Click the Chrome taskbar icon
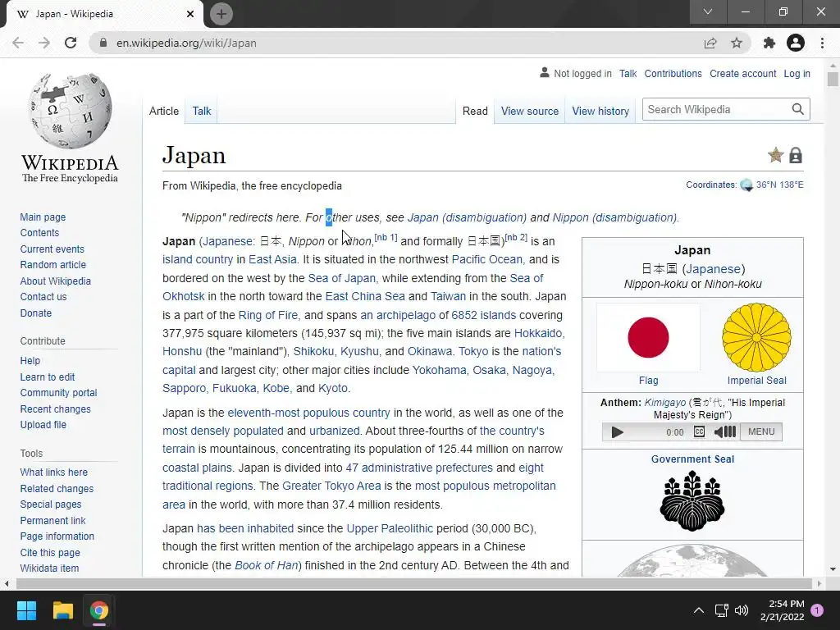 99,610
